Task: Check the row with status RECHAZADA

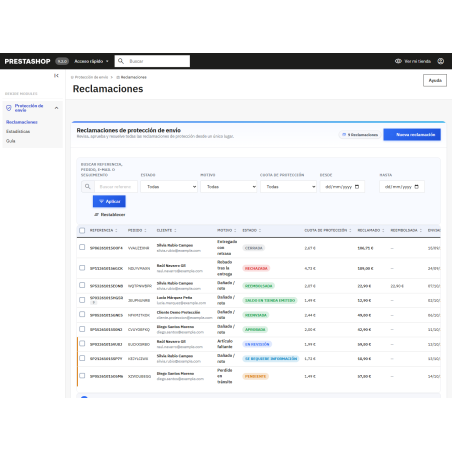Action: (x=82, y=268)
